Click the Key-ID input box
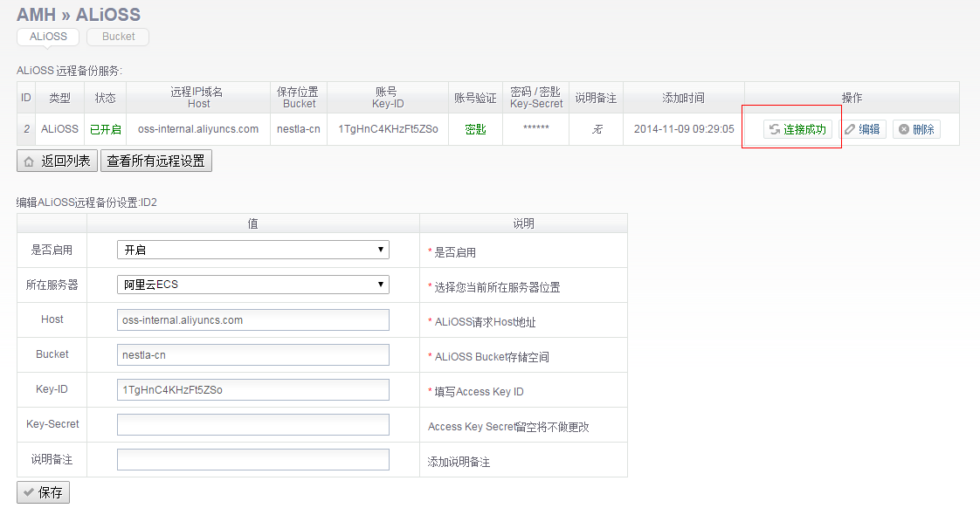The height and width of the screenshot is (515, 980). tap(252, 390)
